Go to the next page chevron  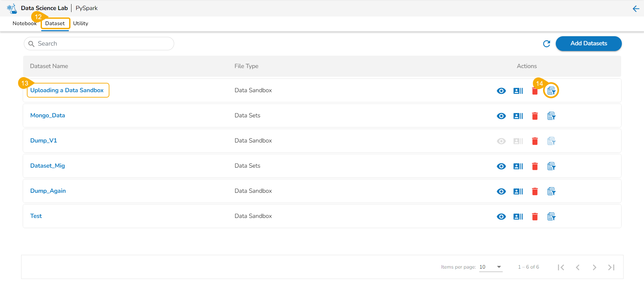pyautogui.click(x=594, y=267)
